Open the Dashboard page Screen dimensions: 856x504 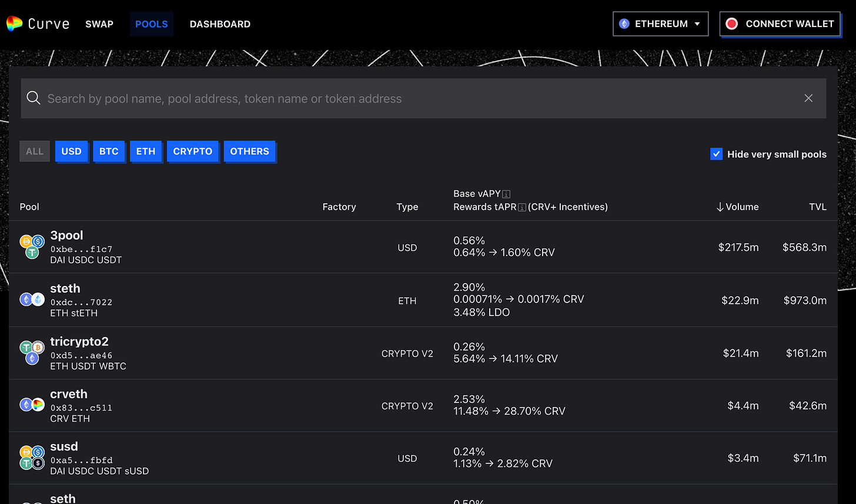click(220, 24)
